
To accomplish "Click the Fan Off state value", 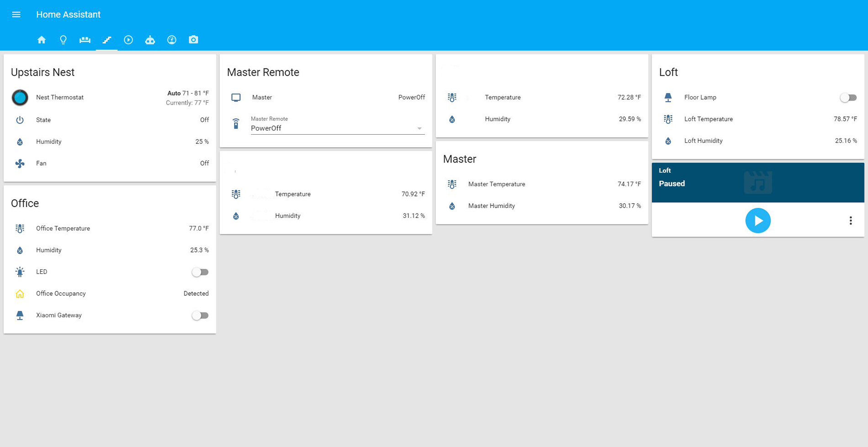I will pos(204,163).
